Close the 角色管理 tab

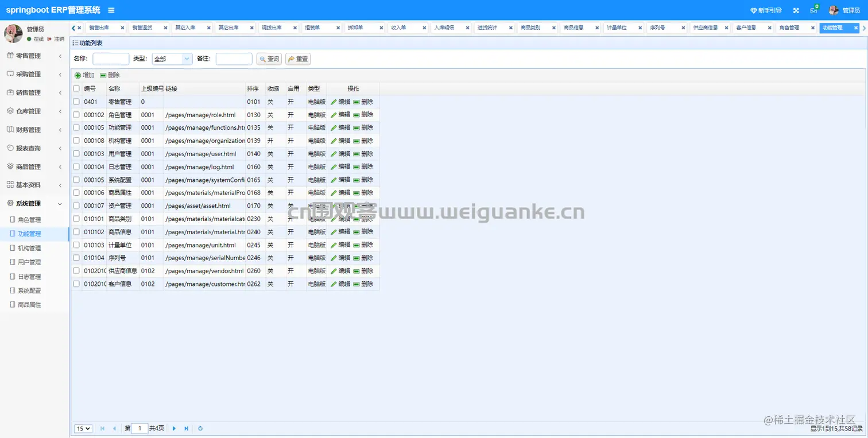(x=812, y=28)
